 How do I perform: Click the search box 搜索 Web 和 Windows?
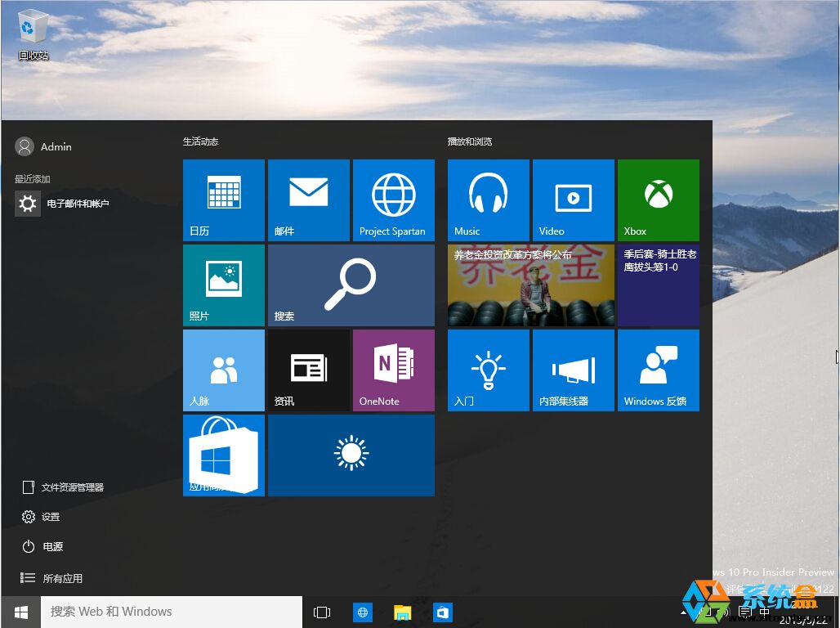click(172, 612)
